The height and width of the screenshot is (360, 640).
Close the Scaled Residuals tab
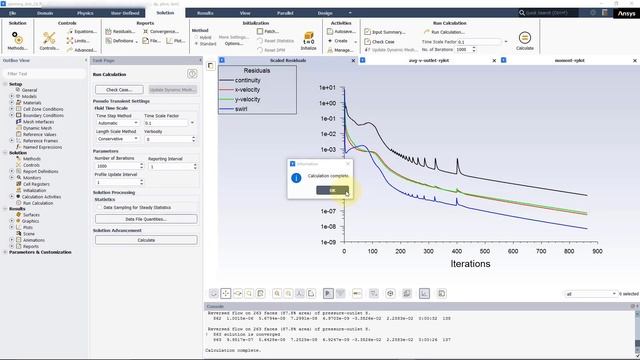[353, 60]
